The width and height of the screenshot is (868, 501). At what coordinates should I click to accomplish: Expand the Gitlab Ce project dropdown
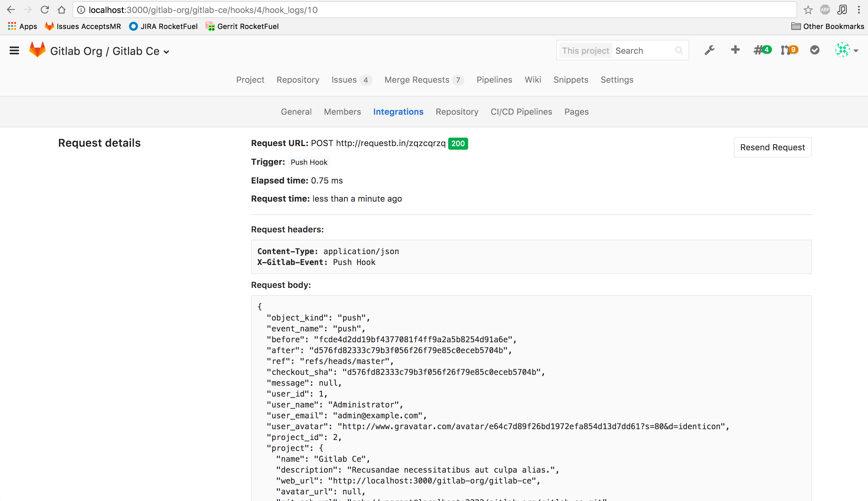166,52
